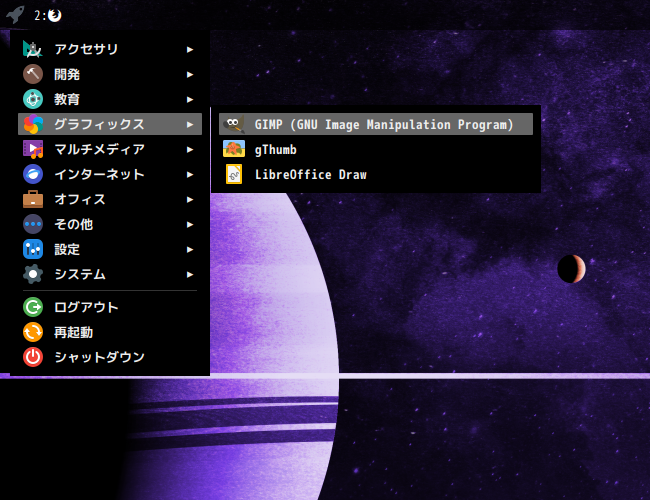Expand the アクセサリ submenu arrow
The width and height of the screenshot is (650, 500).
click(190, 50)
